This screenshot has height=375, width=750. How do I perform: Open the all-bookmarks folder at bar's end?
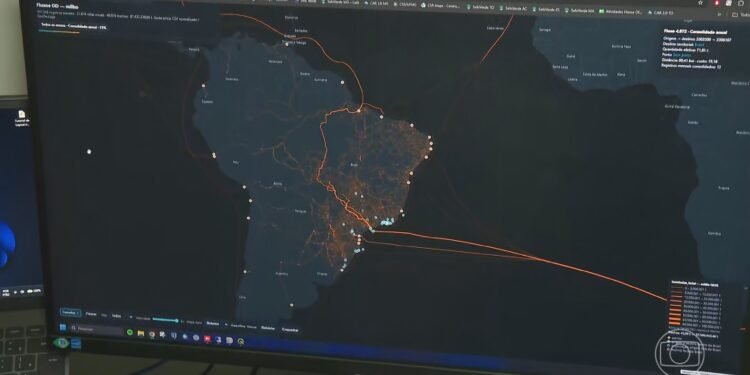(x=740, y=14)
